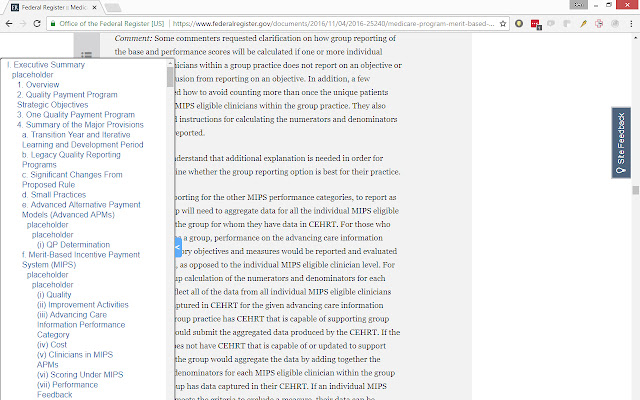This screenshot has width=640, height=400.
Task: Jump to (i) QP Determination
Action: pos(73,244)
